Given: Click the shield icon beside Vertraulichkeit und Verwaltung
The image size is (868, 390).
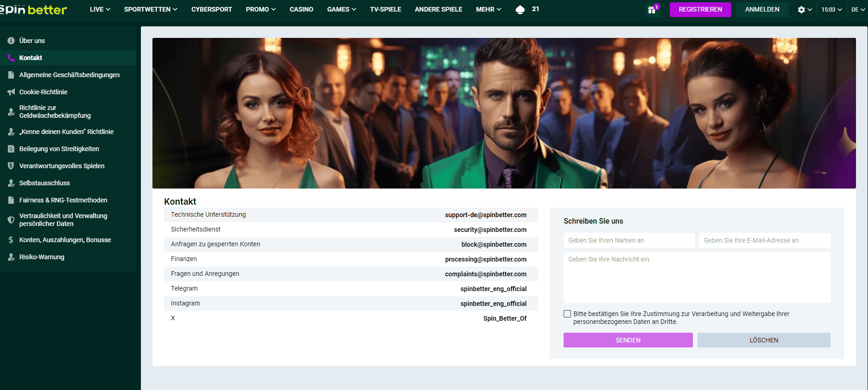Looking at the screenshot, I should (11, 220).
